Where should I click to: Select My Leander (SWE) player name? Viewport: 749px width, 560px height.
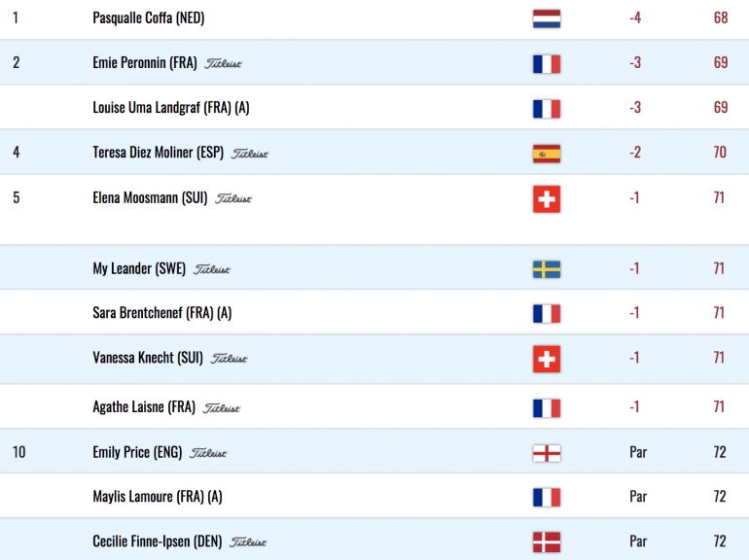click(139, 268)
